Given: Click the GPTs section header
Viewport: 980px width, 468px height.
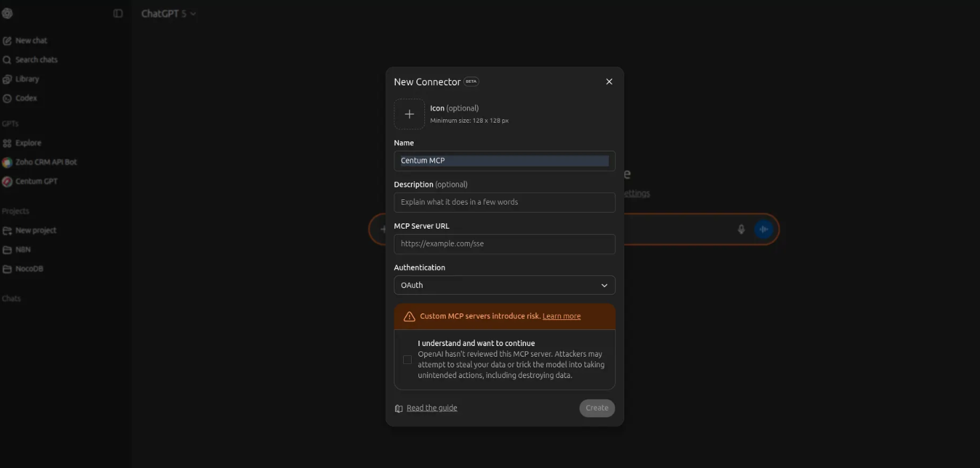Looking at the screenshot, I should [x=10, y=124].
